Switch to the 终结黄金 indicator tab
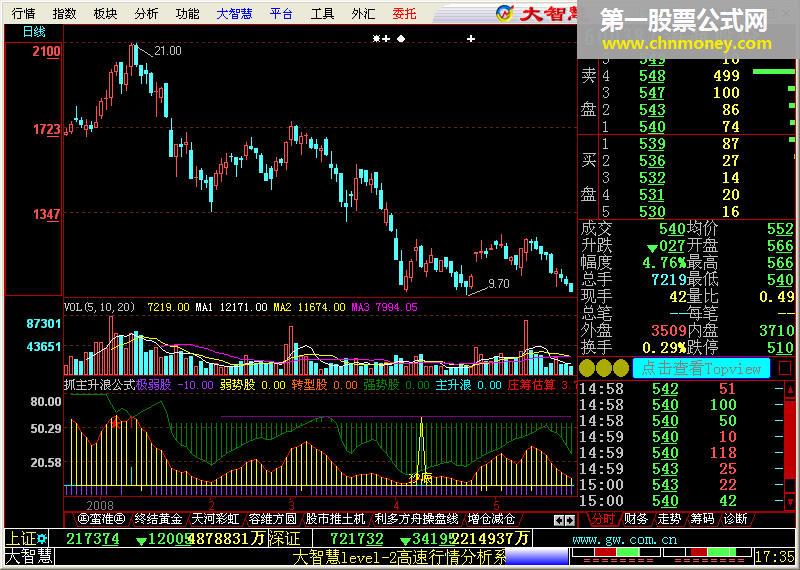800x570 pixels. coord(158,519)
